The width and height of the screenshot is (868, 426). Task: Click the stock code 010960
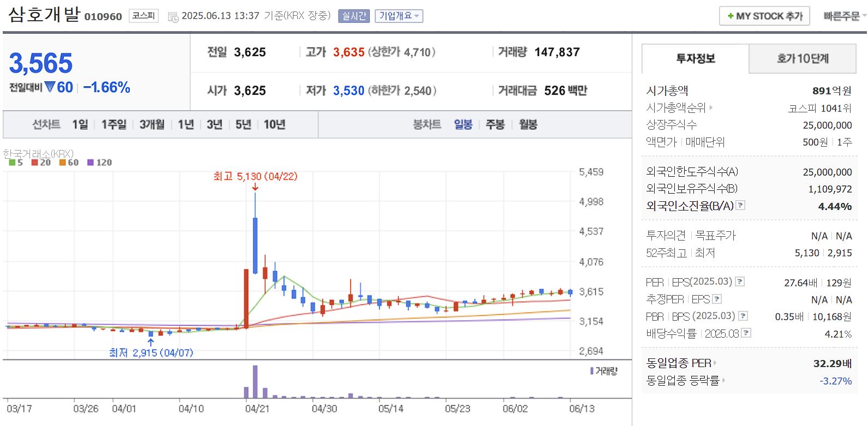103,17
